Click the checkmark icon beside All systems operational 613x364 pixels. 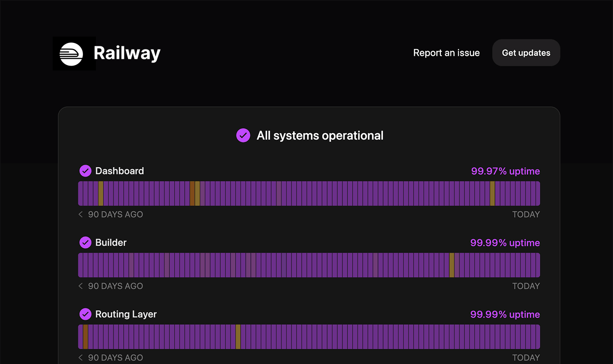click(243, 136)
